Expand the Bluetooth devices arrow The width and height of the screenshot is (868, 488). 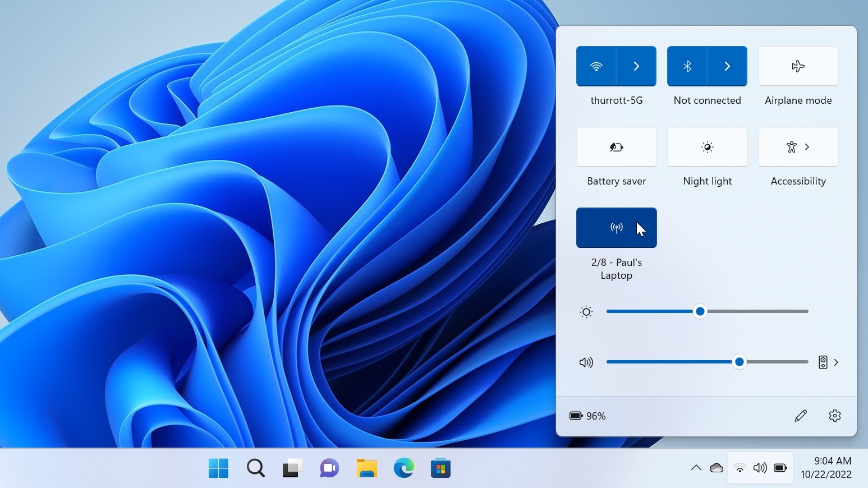[x=727, y=66]
